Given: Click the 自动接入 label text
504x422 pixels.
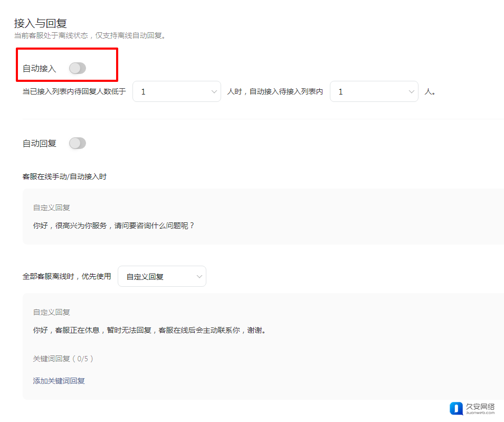Looking at the screenshot, I should (x=39, y=69).
